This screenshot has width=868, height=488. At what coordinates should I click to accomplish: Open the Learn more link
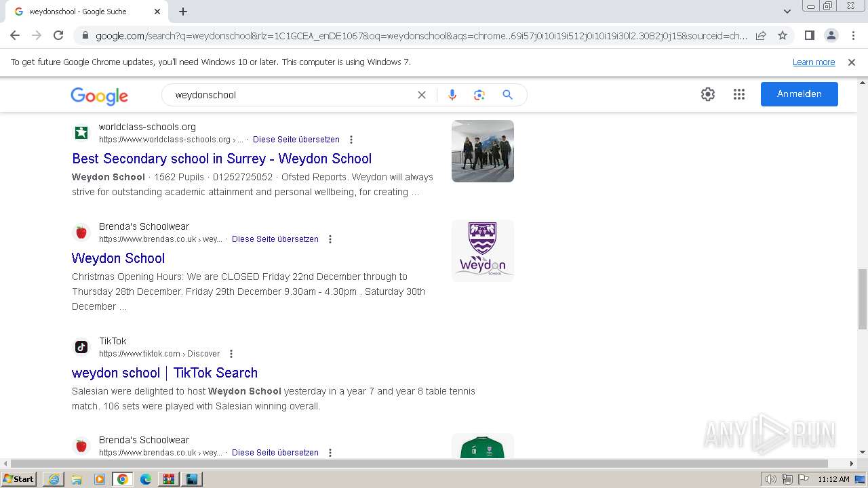[814, 62]
